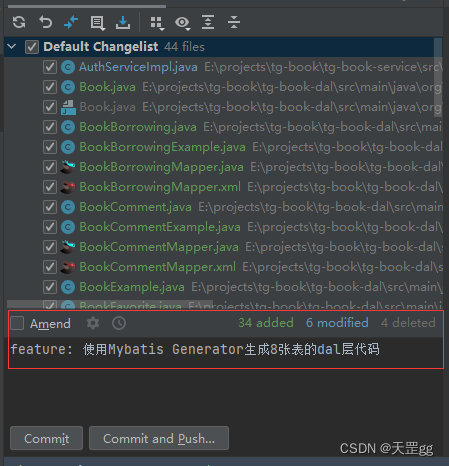This screenshot has height=466, width=449.
Task: Uncheck the gray deleted Book.java checkbox
Action: pos(50,107)
